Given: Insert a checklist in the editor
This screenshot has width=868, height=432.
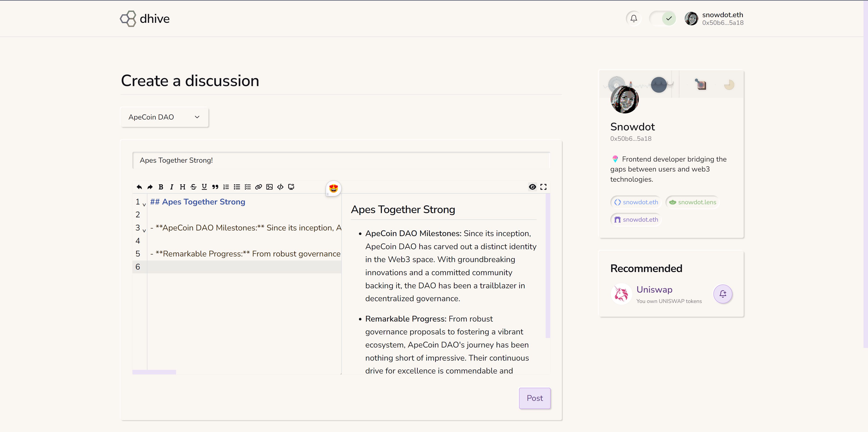Looking at the screenshot, I should (x=248, y=187).
